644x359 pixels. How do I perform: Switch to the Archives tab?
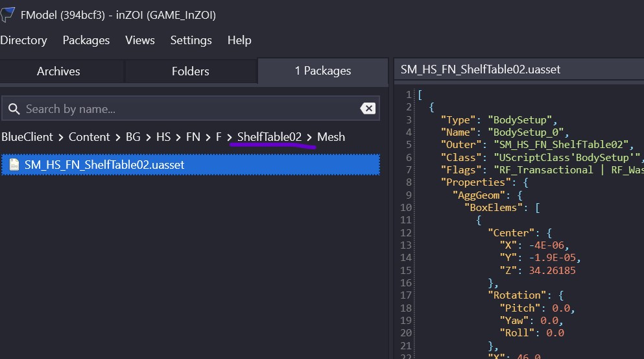tap(58, 71)
